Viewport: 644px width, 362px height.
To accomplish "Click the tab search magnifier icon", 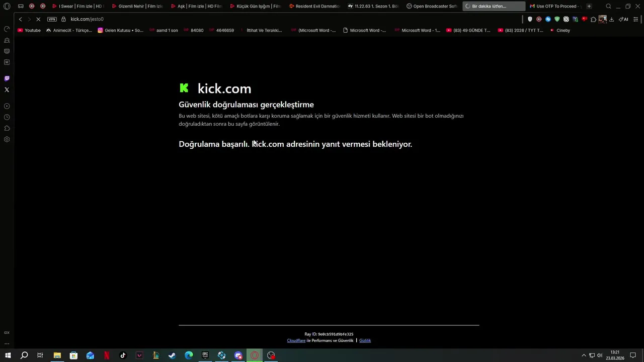I will click(608, 7).
